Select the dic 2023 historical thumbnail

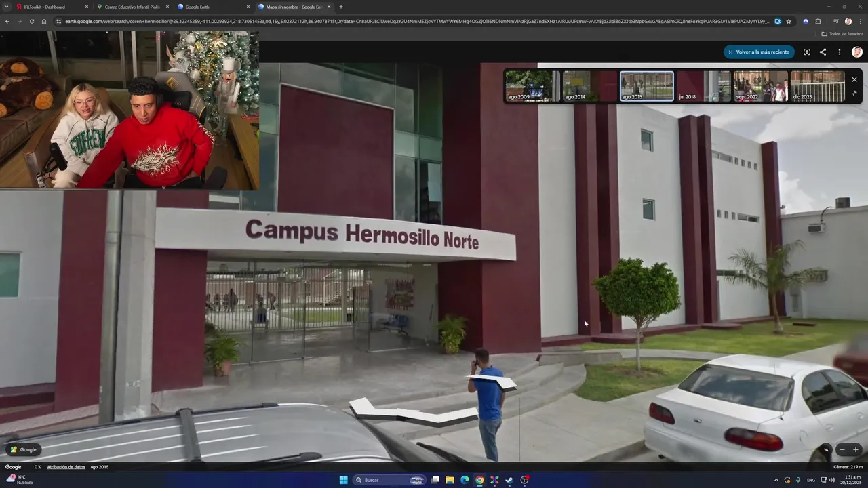coord(818,86)
